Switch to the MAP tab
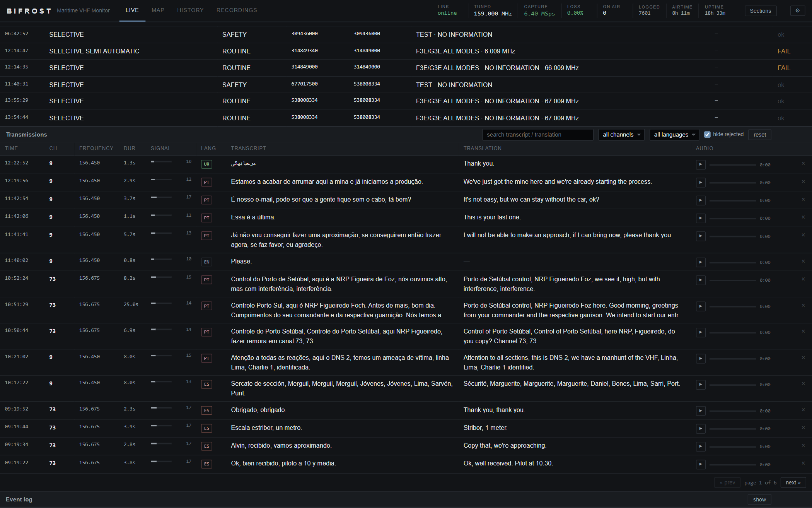 click(158, 10)
